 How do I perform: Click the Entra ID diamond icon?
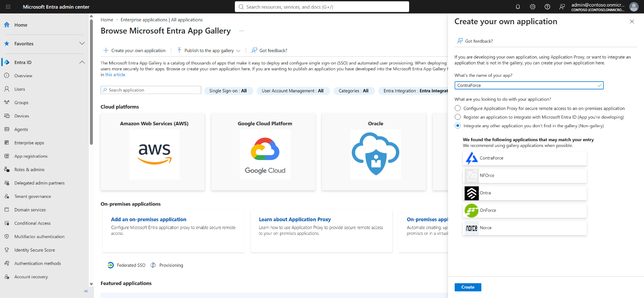(x=7, y=62)
